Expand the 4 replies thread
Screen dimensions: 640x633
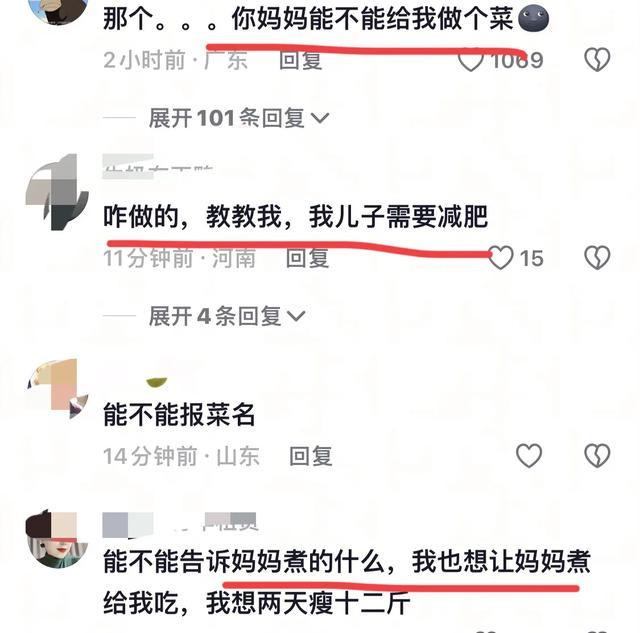(227, 316)
